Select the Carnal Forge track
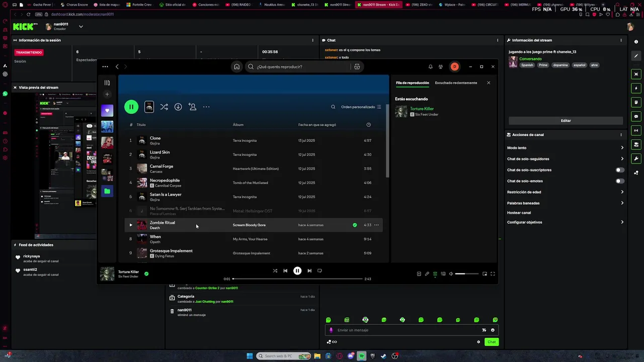 tap(254, 168)
